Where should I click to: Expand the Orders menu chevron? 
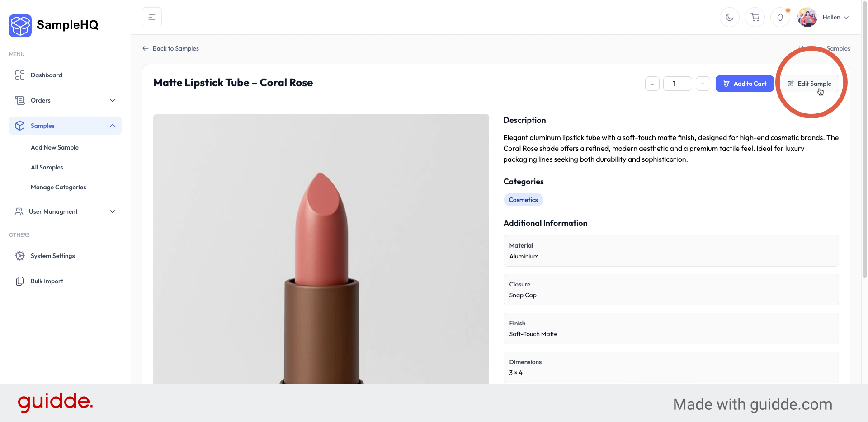113,100
